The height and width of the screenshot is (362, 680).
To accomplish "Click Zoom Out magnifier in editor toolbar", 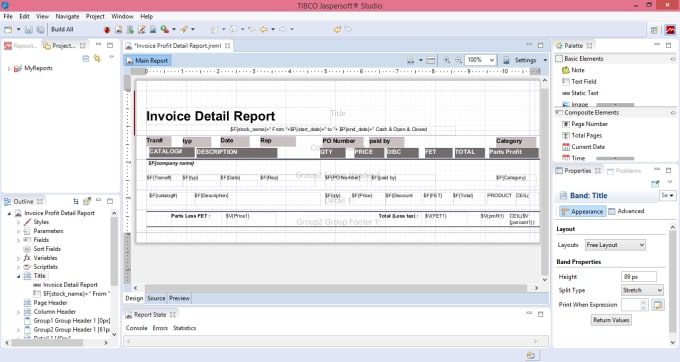I will [458, 60].
